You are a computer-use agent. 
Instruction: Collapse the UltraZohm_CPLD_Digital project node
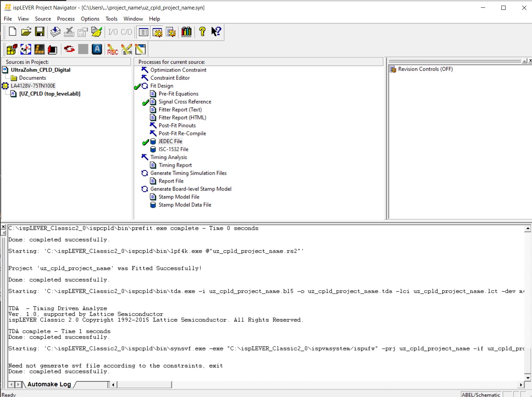pyautogui.click(x=40, y=70)
